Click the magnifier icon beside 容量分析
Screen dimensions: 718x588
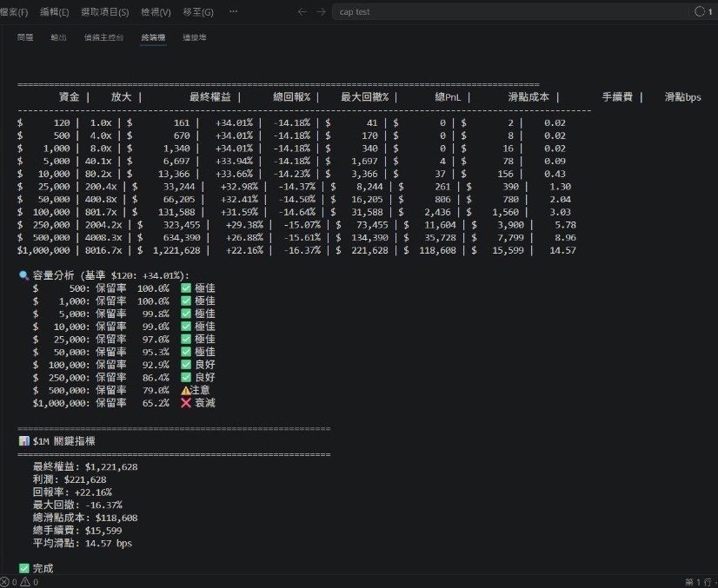(23, 275)
